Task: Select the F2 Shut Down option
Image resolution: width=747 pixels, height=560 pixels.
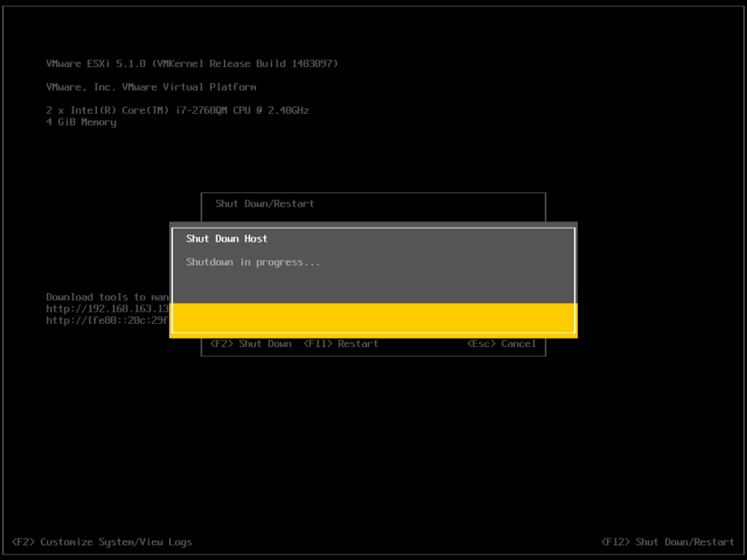Action: (x=250, y=343)
